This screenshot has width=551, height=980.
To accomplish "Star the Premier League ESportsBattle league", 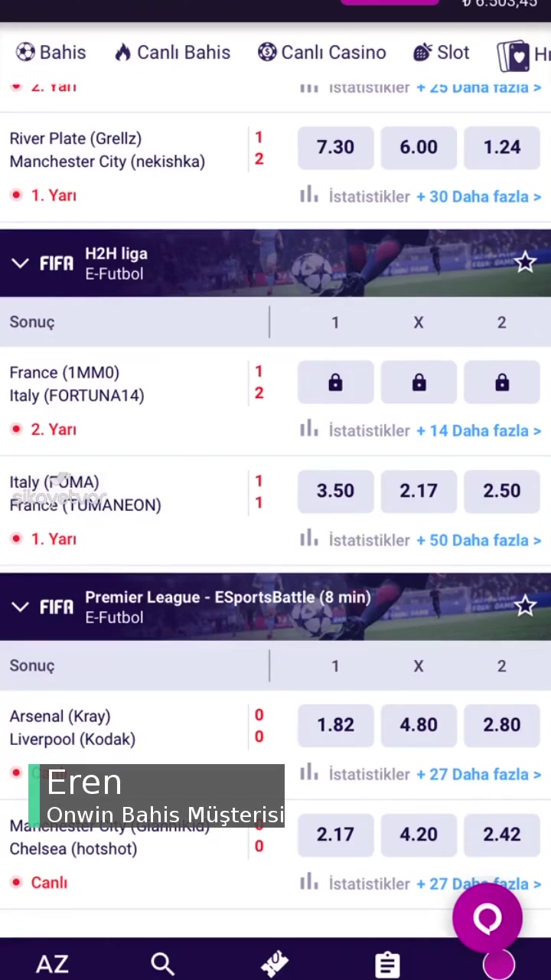I will (x=525, y=606).
